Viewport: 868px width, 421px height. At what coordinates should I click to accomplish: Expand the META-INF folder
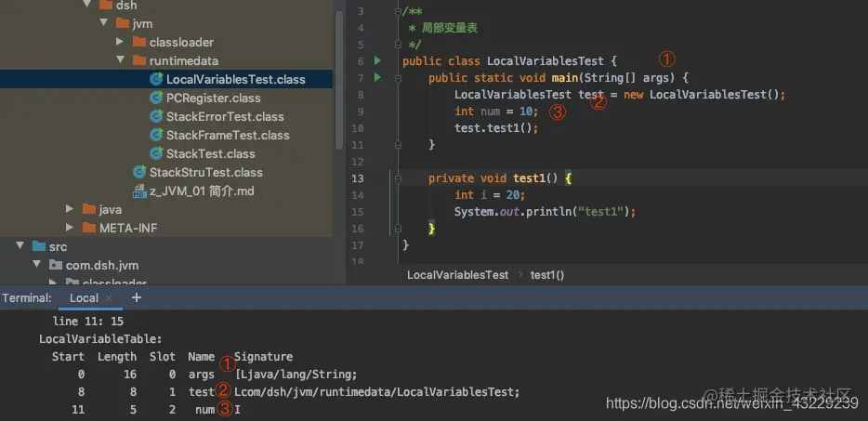click(x=70, y=228)
